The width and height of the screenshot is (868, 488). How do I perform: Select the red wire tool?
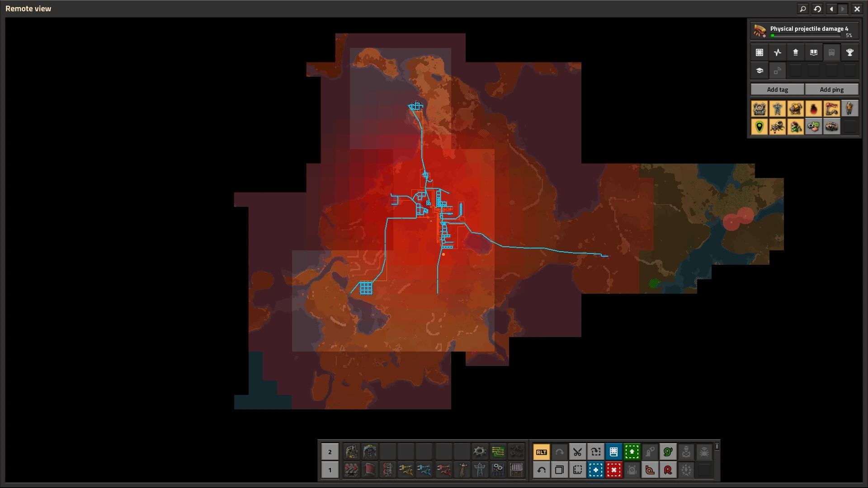click(x=668, y=470)
